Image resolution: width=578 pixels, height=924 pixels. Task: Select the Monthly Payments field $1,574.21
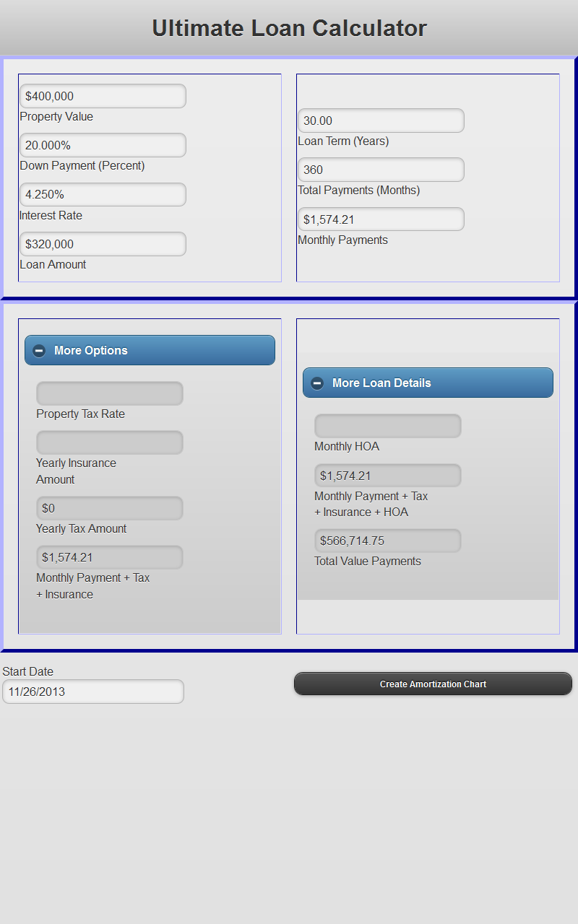point(381,219)
